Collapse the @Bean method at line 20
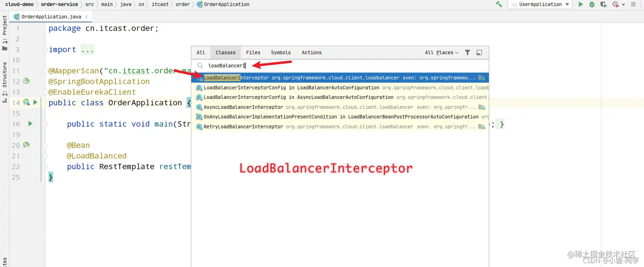Viewport: 644px width, 267px height. pos(45,145)
